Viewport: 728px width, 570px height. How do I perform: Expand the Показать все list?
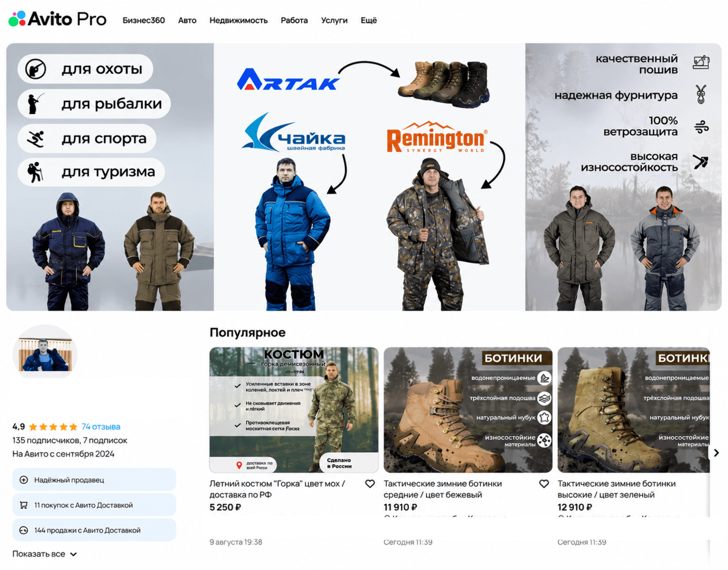click(x=45, y=554)
